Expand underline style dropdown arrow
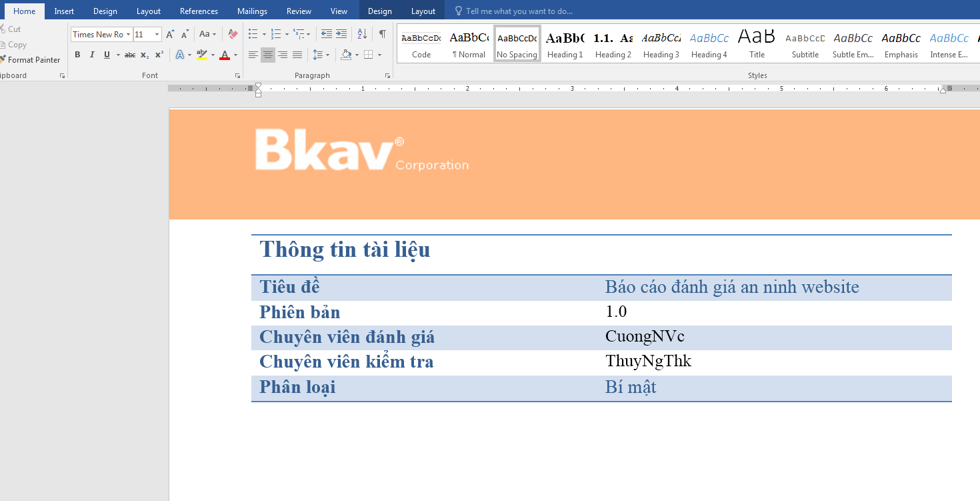The height and width of the screenshot is (501, 980). [118, 55]
